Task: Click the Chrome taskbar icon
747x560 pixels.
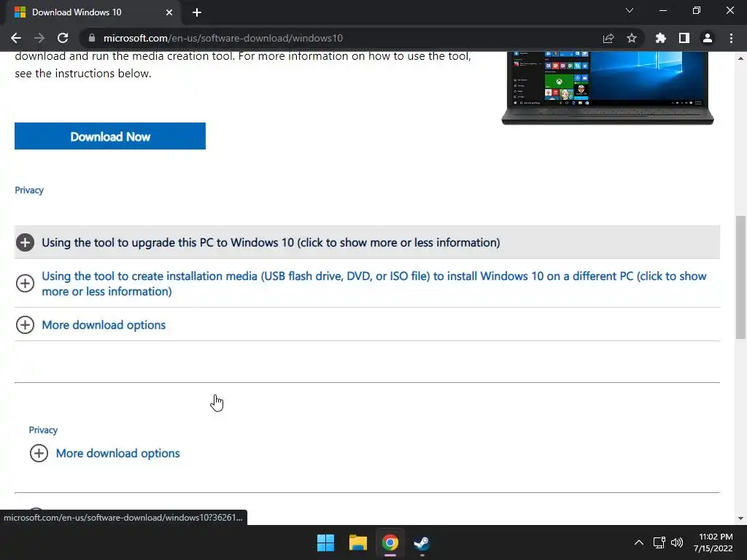Action: point(390,542)
